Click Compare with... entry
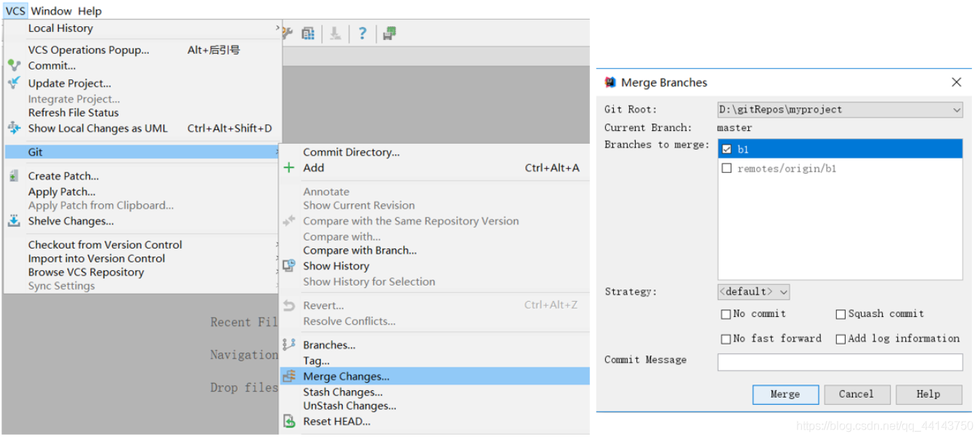980x439 pixels. click(x=341, y=236)
